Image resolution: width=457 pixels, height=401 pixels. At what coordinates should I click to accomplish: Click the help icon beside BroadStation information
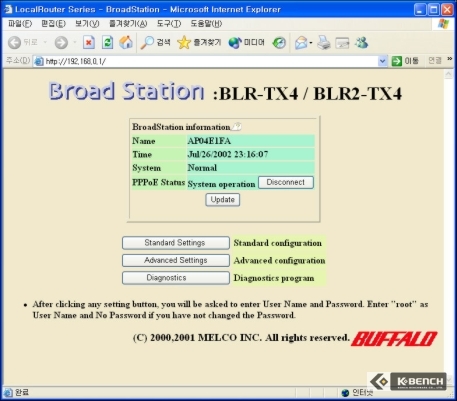[x=236, y=127]
